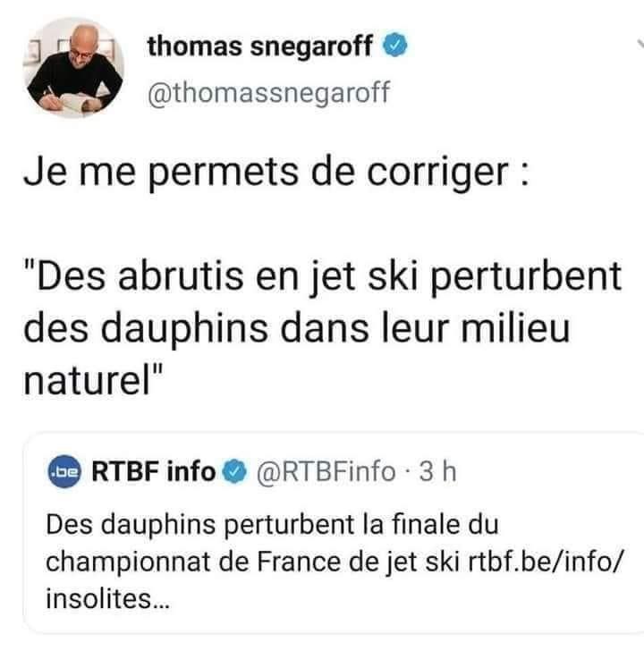This screenshot has width=644, height=651.
Task: Click the blue verified badge next to thomas snegaroff
Action: click(394, 45)
